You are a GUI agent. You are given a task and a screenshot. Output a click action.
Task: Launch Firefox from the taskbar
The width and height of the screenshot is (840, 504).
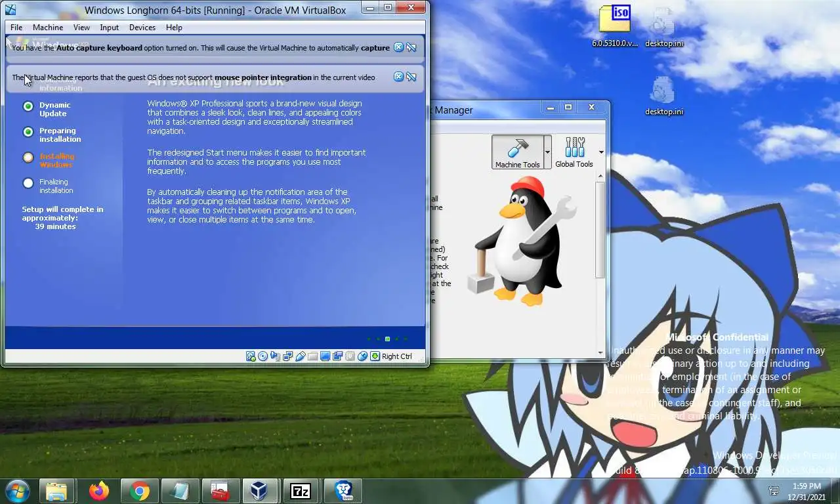click(99, 491)
